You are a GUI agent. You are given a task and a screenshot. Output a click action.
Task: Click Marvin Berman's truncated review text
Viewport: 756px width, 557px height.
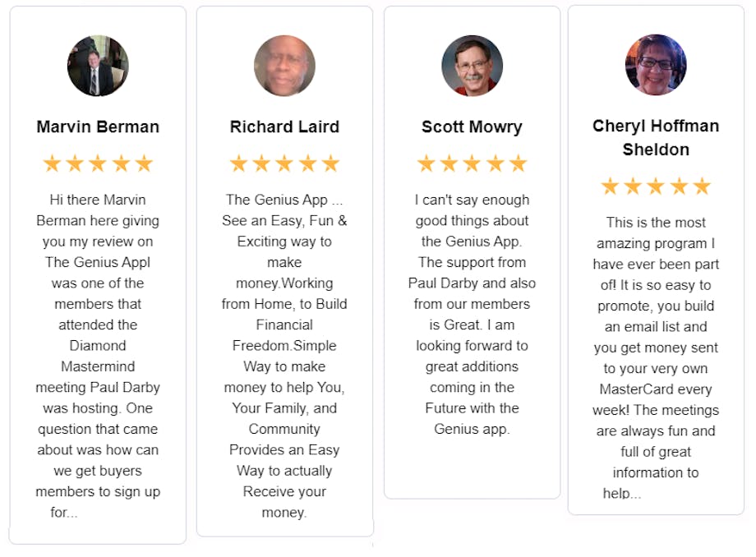(x=98, y=356)
